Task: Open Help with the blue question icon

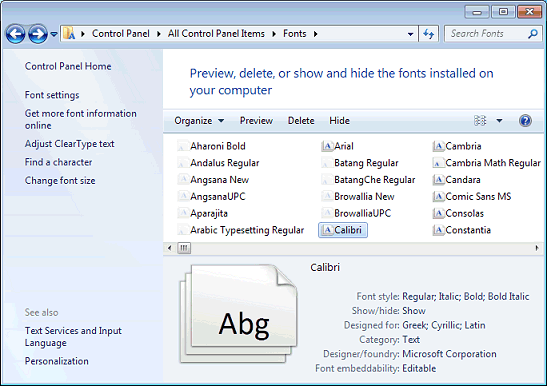Action: 525,121
